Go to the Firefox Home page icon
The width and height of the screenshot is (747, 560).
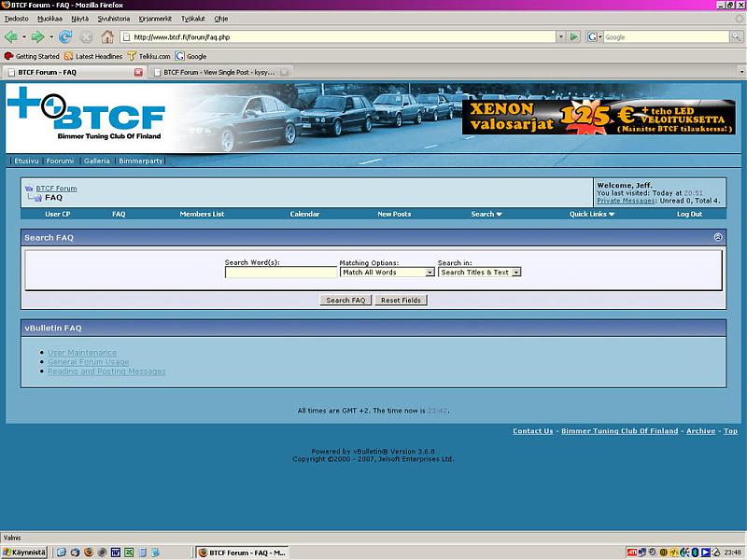point(107,37)
